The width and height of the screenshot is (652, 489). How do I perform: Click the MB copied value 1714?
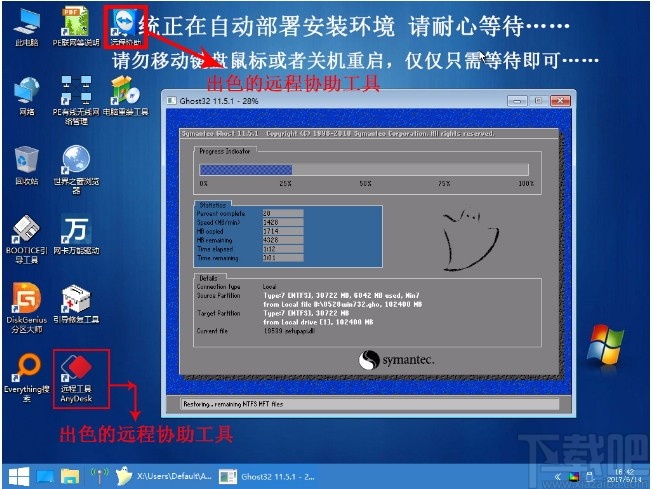coord(283,231)
